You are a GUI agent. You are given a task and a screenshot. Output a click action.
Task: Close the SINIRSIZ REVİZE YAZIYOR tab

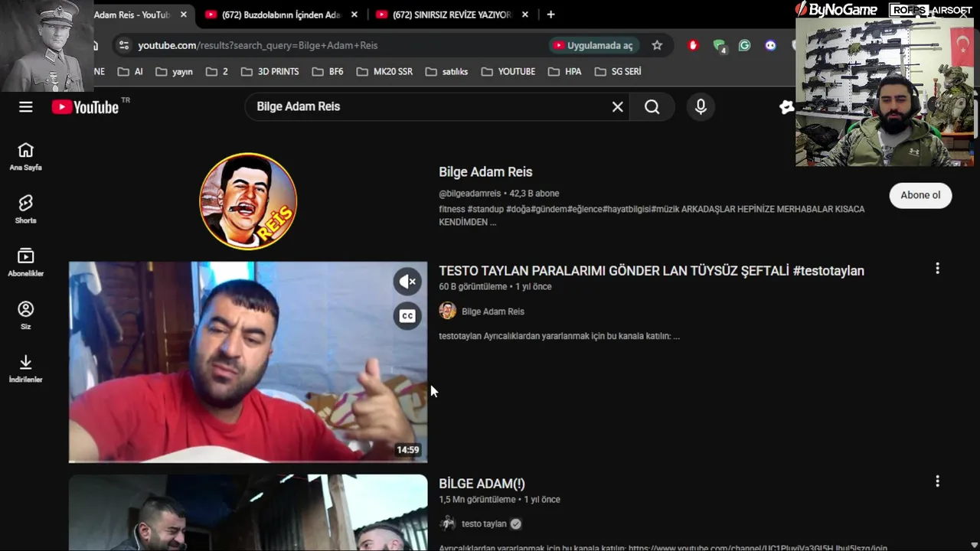[x=525, y=15]
